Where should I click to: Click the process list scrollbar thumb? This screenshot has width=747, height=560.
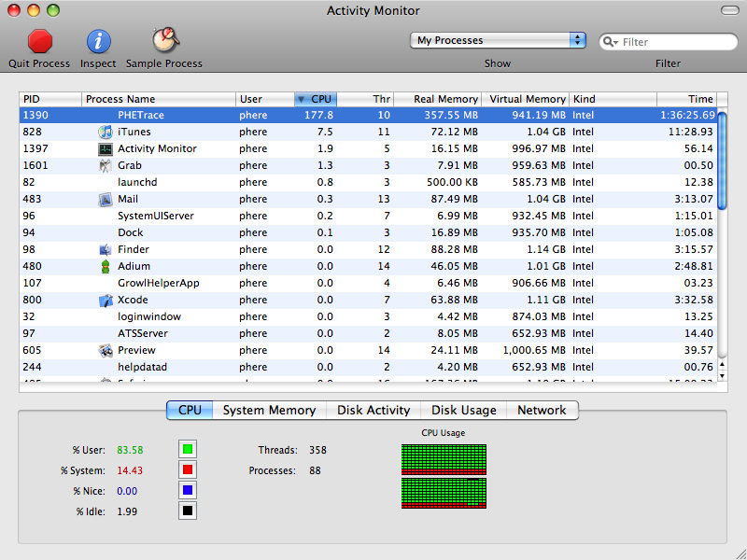coord(722,161)
